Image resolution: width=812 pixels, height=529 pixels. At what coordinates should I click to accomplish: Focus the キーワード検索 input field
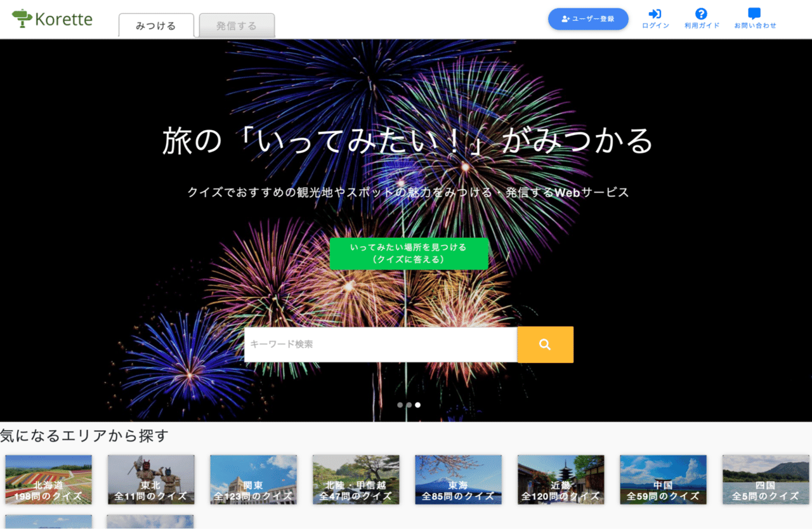click(x=381, y=344)
